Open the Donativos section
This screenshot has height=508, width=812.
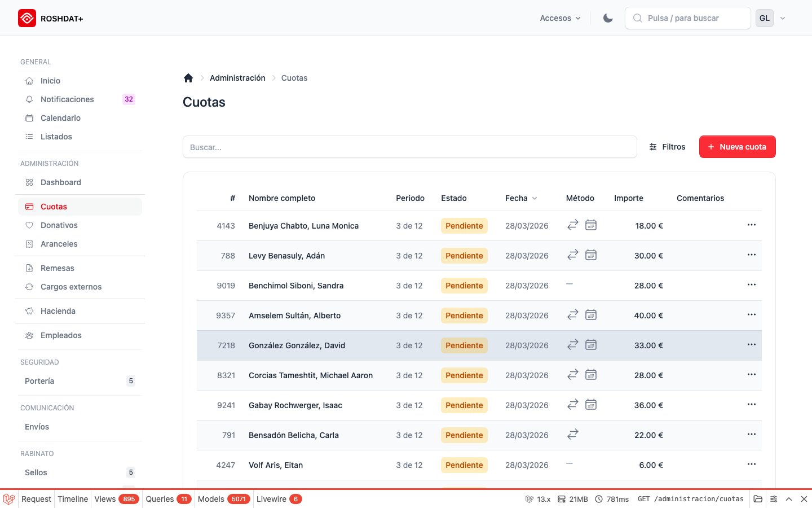[x=59, y=225]
